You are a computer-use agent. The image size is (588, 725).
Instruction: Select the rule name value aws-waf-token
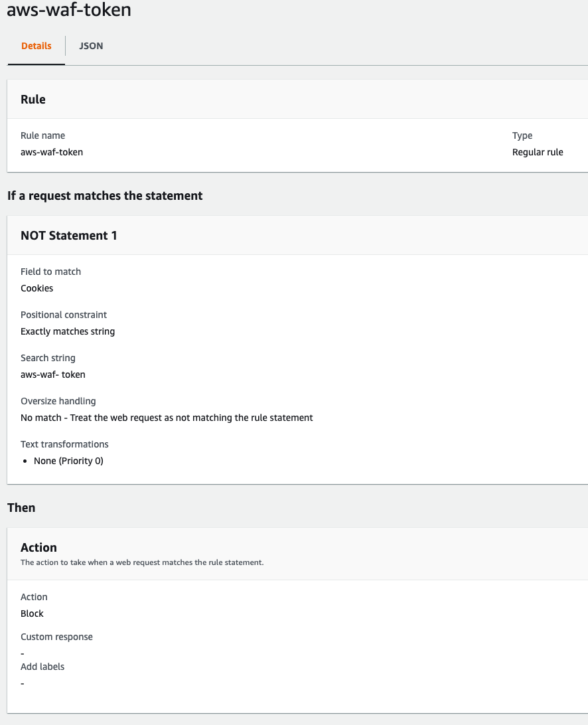click(52, 152)
